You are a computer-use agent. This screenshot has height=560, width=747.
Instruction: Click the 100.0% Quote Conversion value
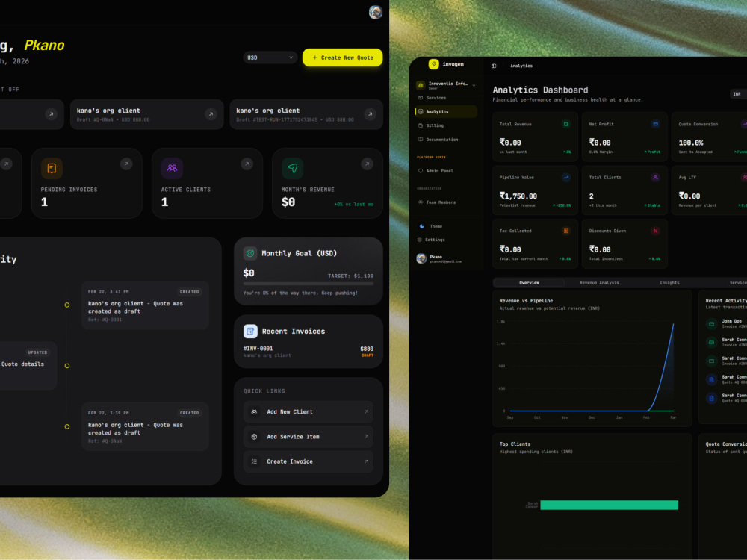tap(691, 143)
